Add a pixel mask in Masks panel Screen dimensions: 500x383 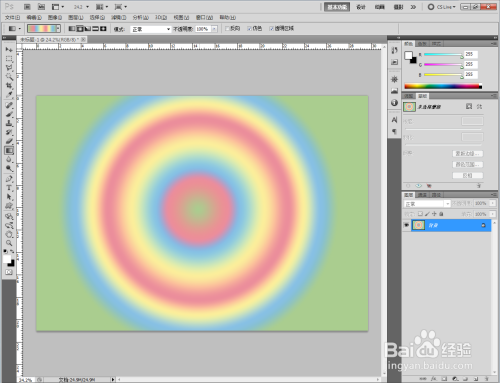pos(469,106)
